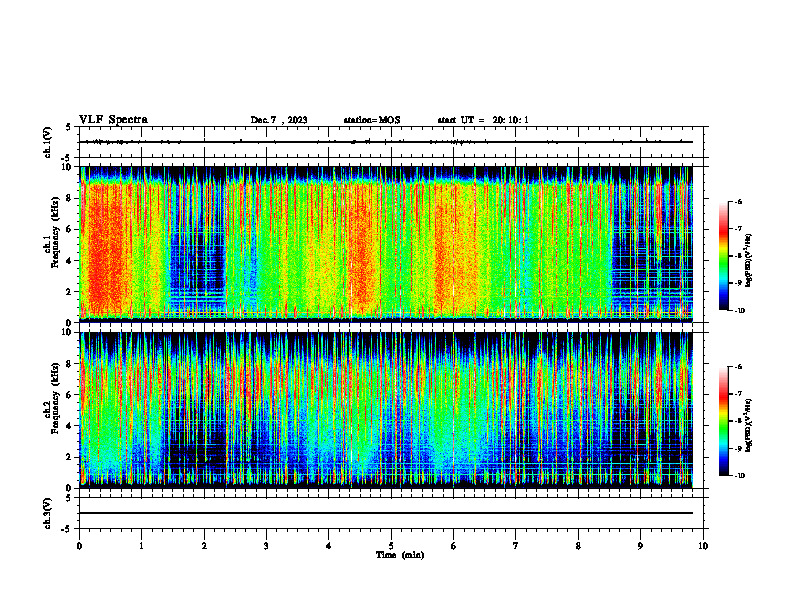Viewport: 792px width, 612px height.
Task: Click time axis tick label 1
Action: tap(142, 546)
